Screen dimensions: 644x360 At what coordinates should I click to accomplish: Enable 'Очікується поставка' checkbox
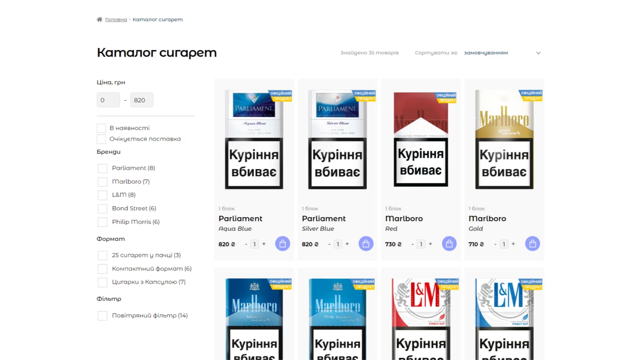coord(102,139)
